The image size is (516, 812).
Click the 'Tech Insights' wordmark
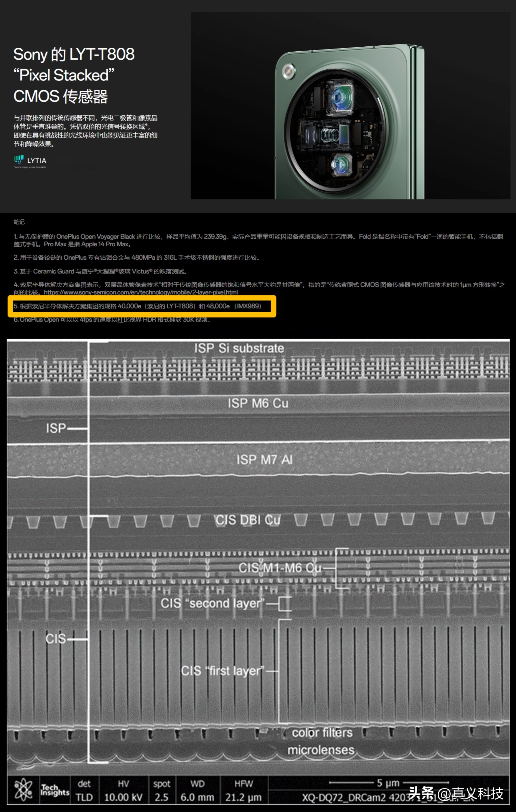tap(55, 790)
